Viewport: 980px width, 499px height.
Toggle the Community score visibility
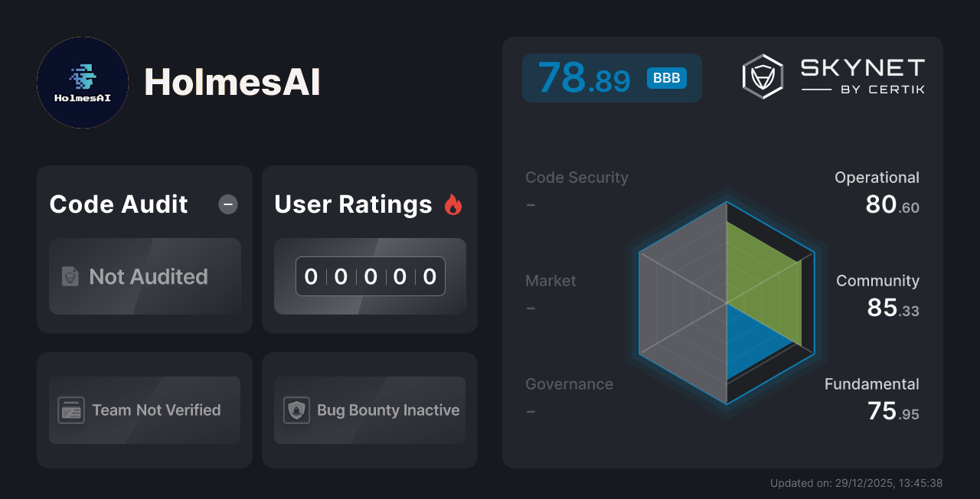click(x=877, y=295)
